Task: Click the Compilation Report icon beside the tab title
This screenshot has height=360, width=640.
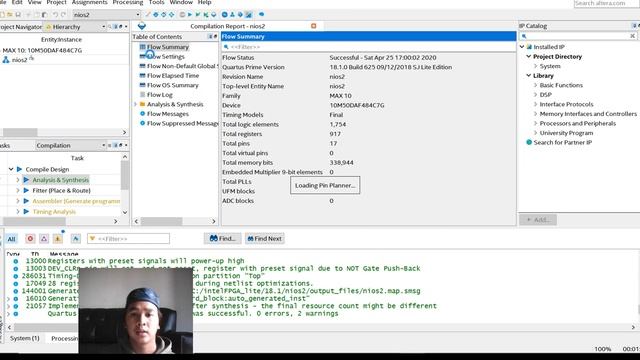Action: click(142, 26)
